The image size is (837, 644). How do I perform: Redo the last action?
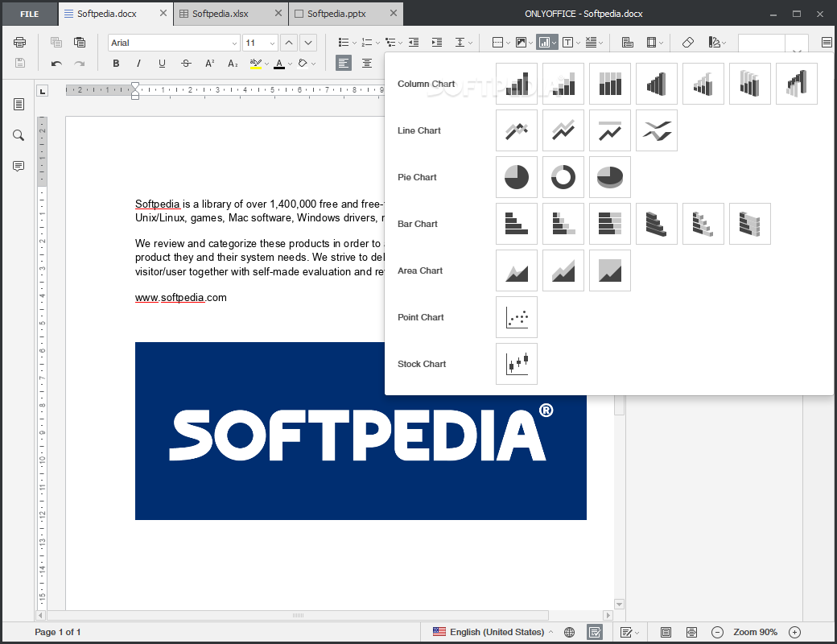80,64
